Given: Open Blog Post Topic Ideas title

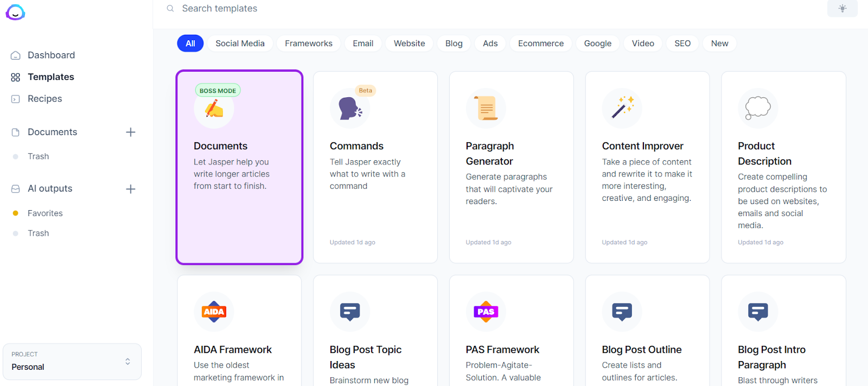Looking at the screenshot, I should pos(366,357).
